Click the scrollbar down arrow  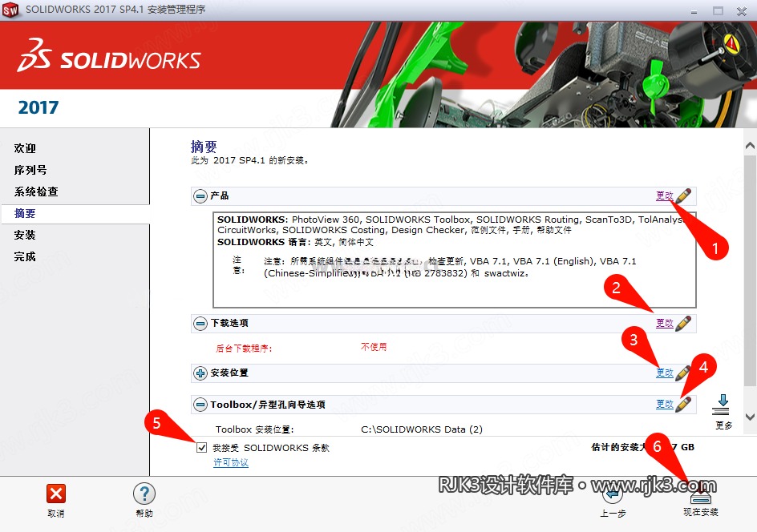(x=750, y=417)
